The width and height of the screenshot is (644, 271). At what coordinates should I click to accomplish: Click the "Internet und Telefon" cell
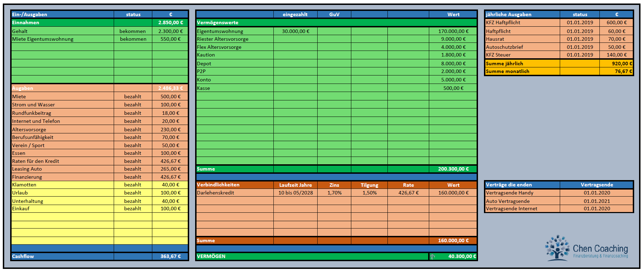(x=62, y=121)
